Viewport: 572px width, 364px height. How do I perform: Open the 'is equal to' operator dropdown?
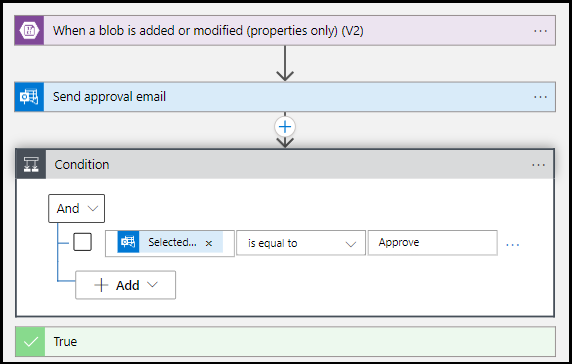(301, 243)
